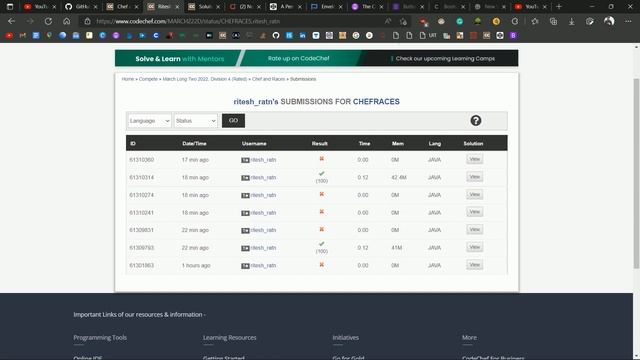Click the Rate up on CodeChef banner
The width and height of the screenshot is (640, 360).
click(298, 58)
